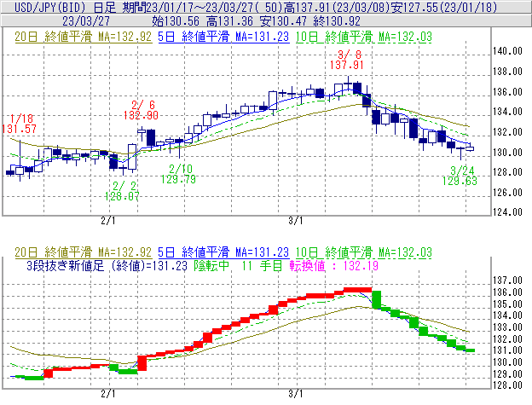532x405 pixels.
Task: Click the 高131.36 high price value
Action: point(229,21)
